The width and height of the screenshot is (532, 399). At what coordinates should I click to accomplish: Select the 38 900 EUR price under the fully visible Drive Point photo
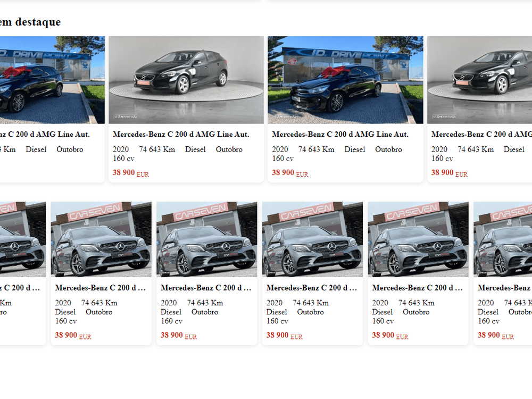click(x=290, y=173)
